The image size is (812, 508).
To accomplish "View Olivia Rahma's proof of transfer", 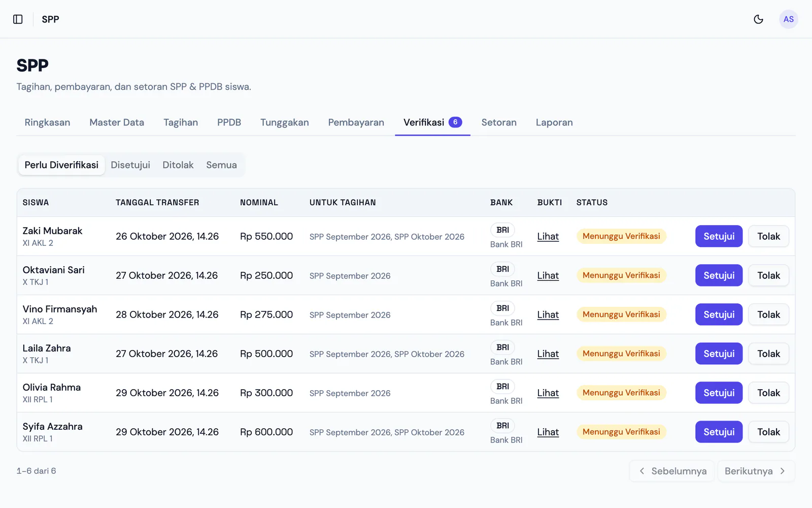I will click(548, 393).
